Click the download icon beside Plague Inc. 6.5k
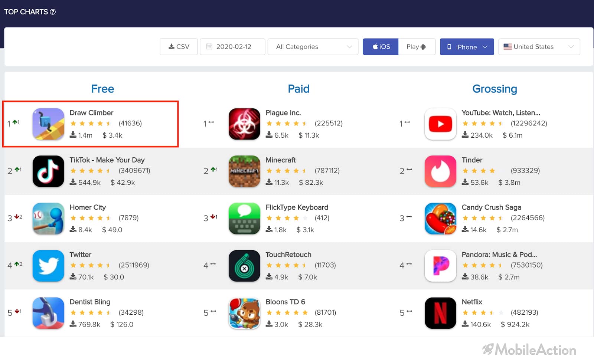 (x=269, y=135)
